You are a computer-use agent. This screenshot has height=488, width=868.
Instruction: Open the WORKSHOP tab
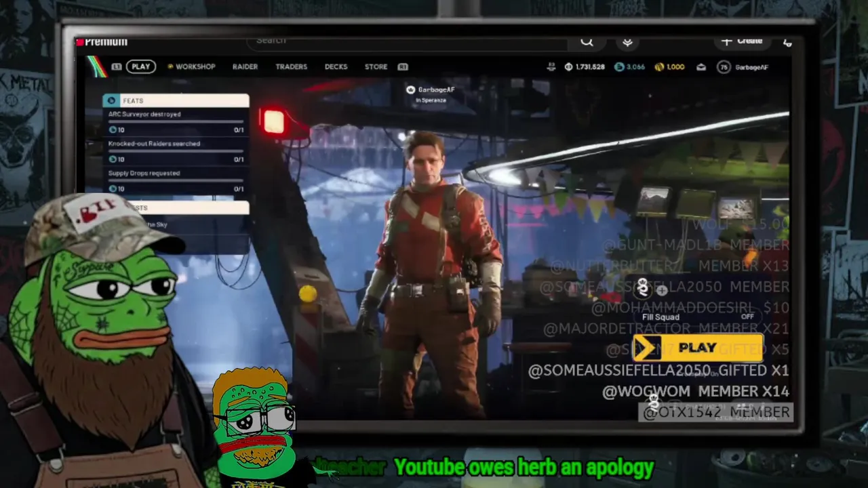click(191, 66)
